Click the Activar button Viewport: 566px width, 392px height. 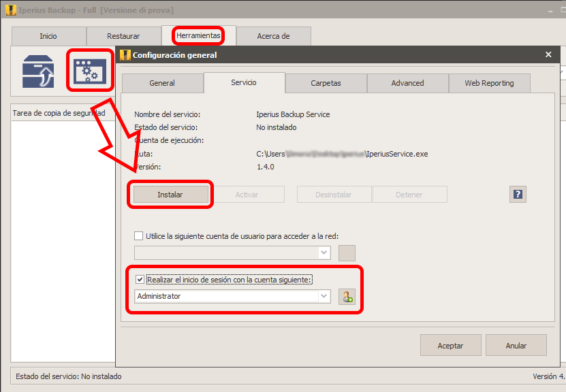247,195
